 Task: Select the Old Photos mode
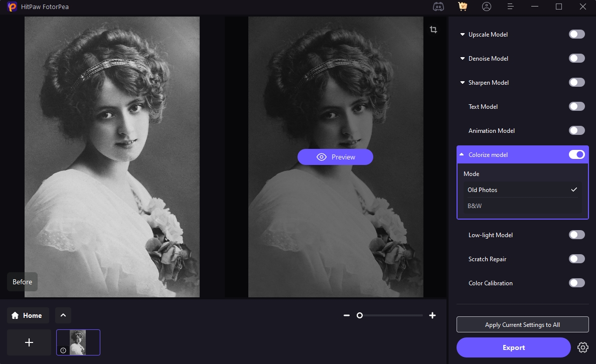[522, 190]
